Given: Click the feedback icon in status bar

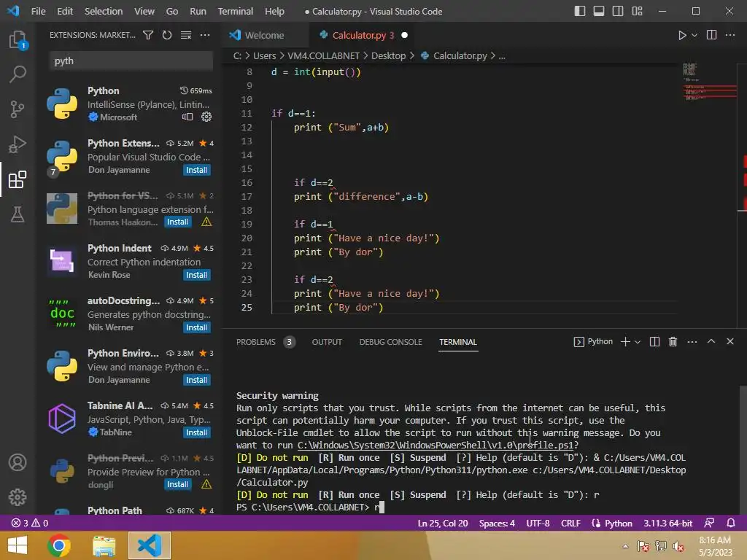Looking at the screenshot, I should 709,523.
